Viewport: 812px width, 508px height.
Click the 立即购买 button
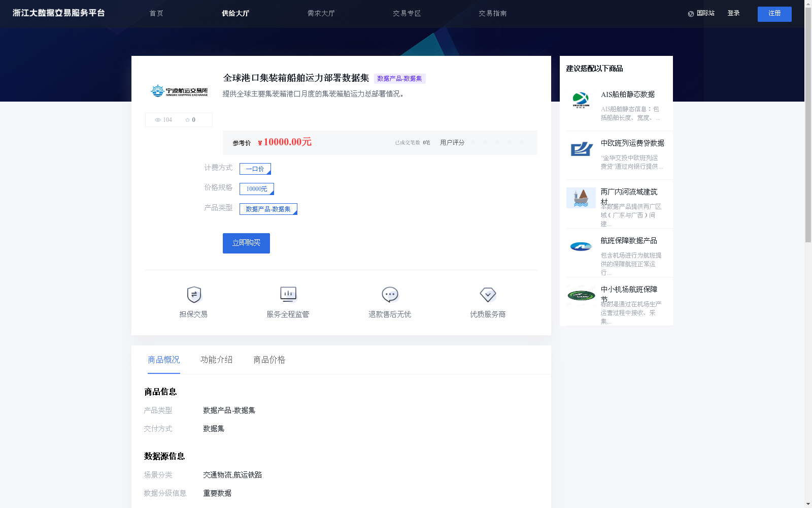point(246,243)
